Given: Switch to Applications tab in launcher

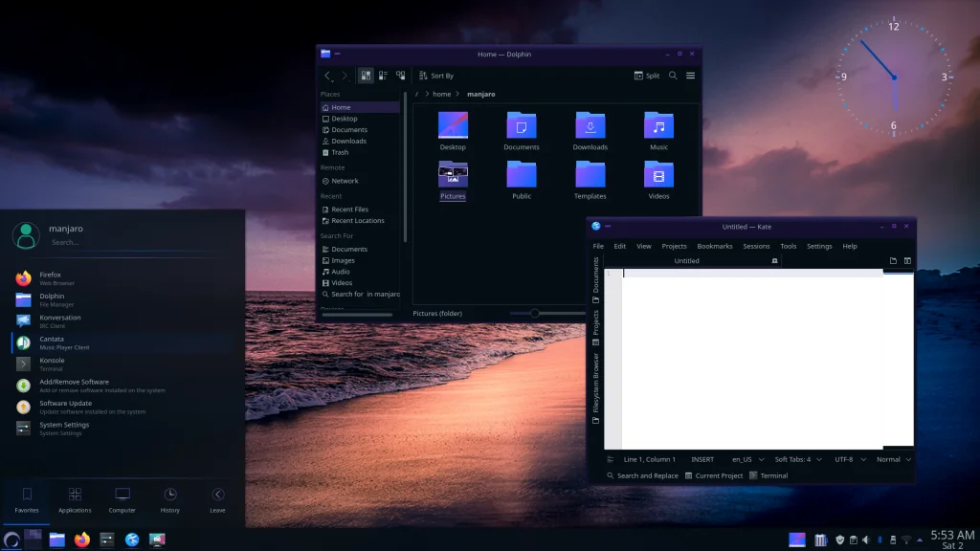Looking at the screenshot, I should point(75,500).
